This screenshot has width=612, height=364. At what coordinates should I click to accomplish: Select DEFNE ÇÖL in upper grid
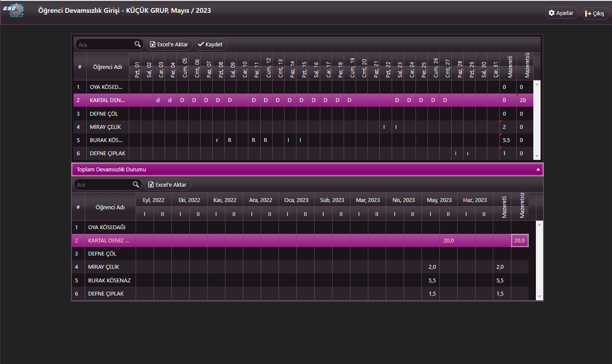click(303, 114)
